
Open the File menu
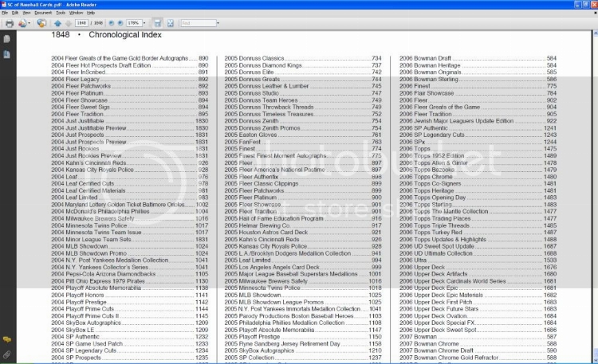click(5, 13)
